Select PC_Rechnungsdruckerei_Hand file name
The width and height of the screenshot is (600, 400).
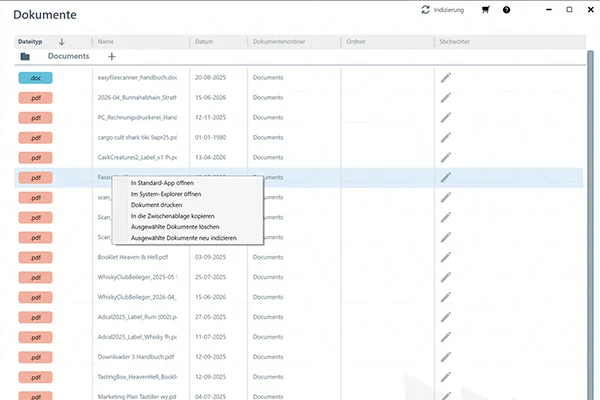(137, 118)
